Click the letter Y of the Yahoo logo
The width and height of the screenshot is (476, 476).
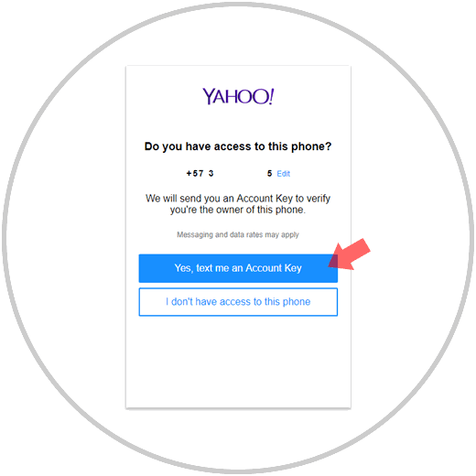coord(209,96)
